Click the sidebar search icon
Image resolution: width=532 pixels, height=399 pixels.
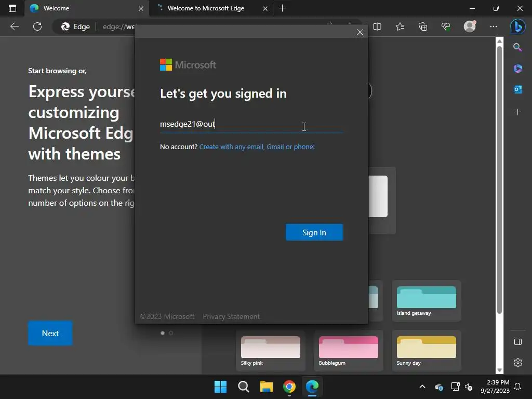[517, 47]
